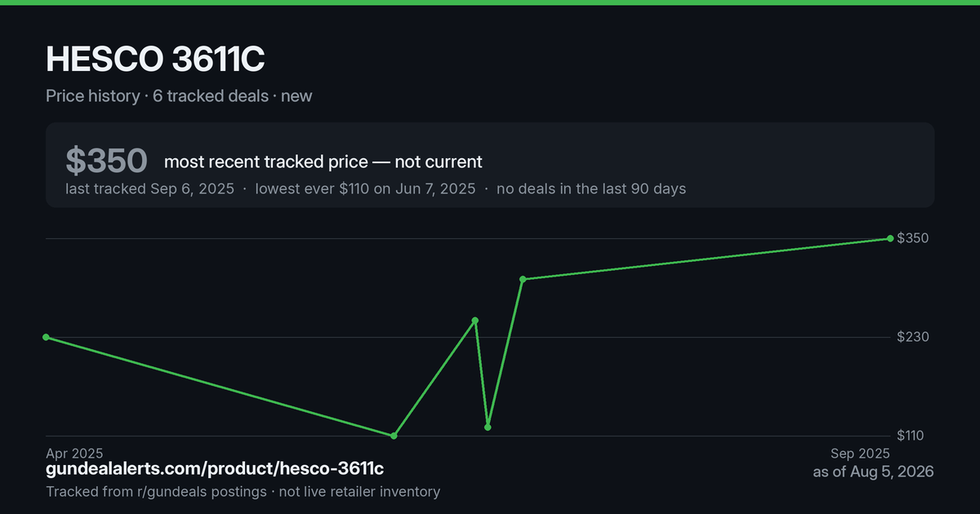
Task: Click 'Price history · 6 tracked deals' subtitle
Action: (x=157, y=95)
